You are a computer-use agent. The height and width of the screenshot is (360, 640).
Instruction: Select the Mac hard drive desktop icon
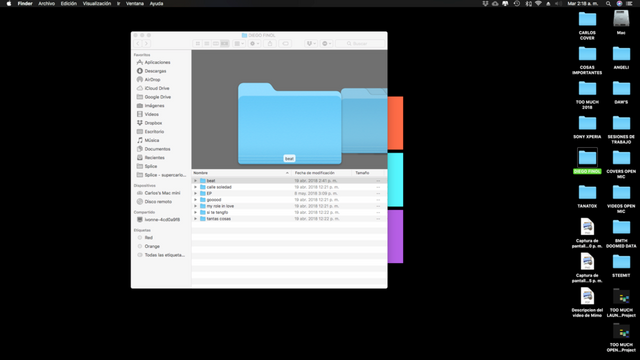(621, 22)
